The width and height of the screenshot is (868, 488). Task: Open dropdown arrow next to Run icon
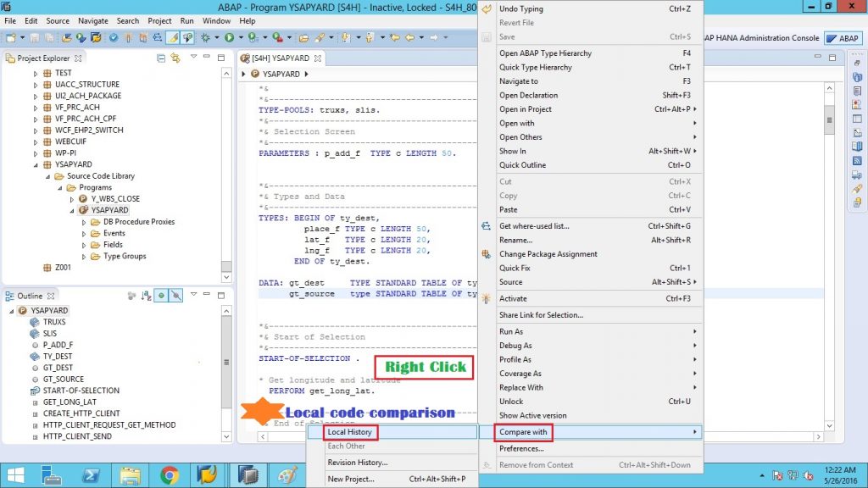tap(241, 37)
